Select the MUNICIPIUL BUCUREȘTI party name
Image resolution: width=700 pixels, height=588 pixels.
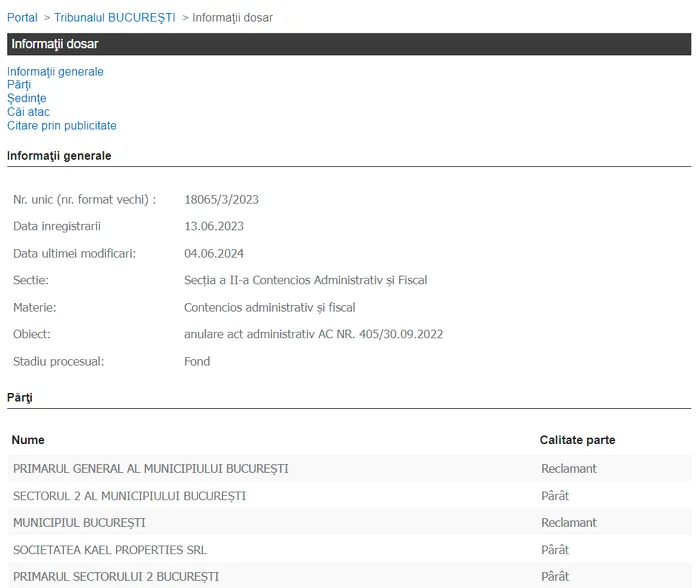pos(79,523)
